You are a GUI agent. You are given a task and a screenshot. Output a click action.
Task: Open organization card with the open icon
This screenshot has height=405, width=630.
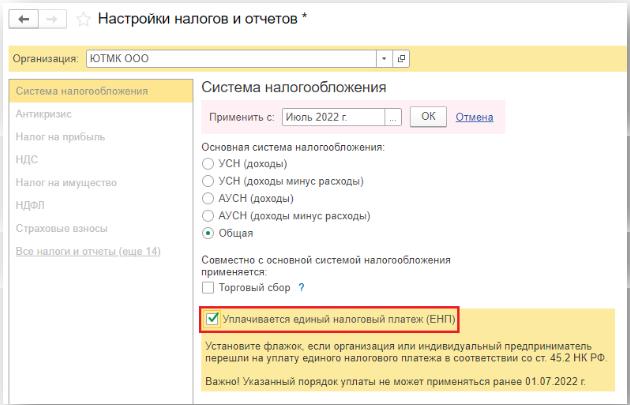point(401,59)
